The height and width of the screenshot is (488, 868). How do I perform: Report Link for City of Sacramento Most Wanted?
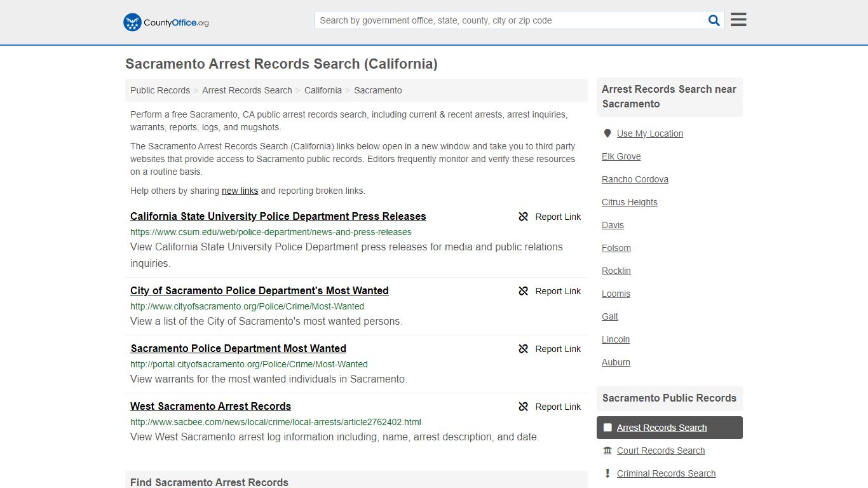(x=558, y=291)
